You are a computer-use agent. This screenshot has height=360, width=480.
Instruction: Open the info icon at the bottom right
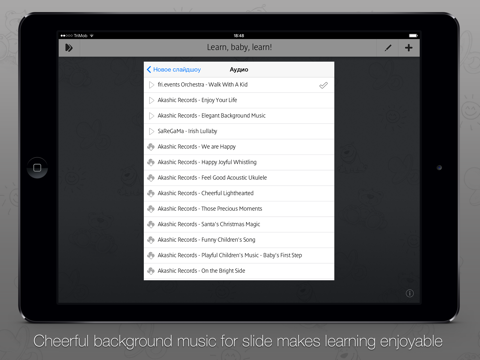pyautogui.click(x=410, y=293)
